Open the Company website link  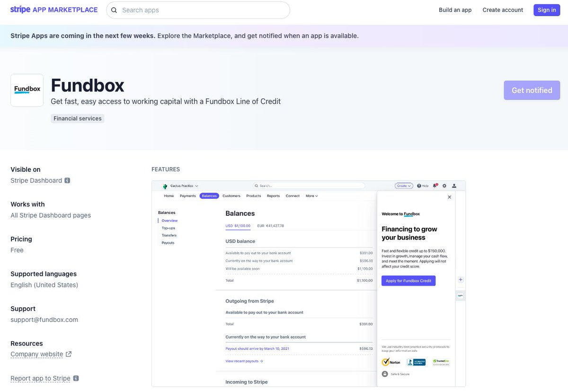(x=37, y=354)
